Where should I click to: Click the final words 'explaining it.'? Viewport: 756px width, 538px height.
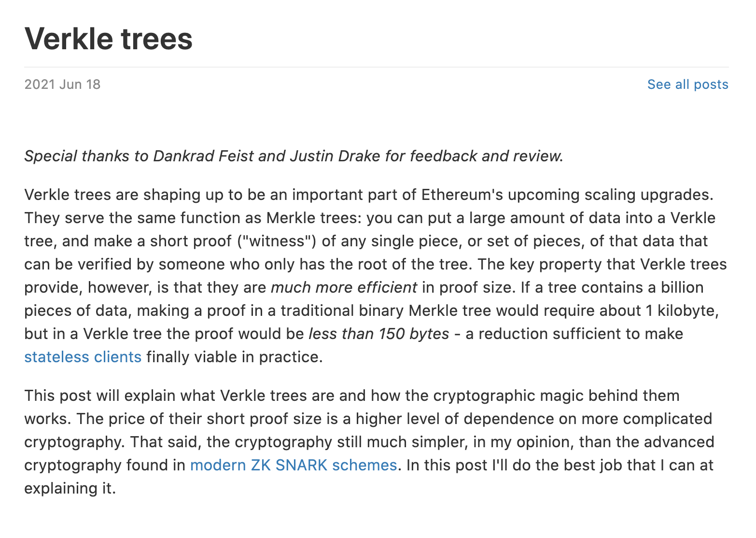click(x=70, y=488)
